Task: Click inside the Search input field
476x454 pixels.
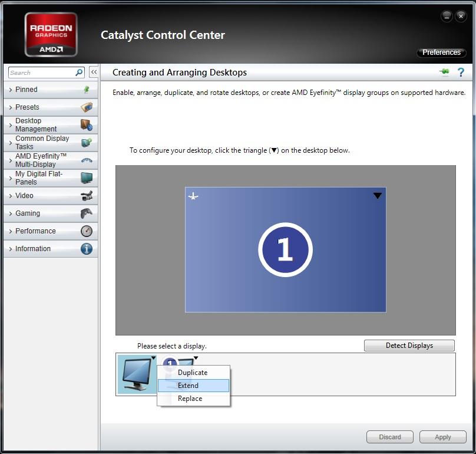Action: [x=41, y=73]
